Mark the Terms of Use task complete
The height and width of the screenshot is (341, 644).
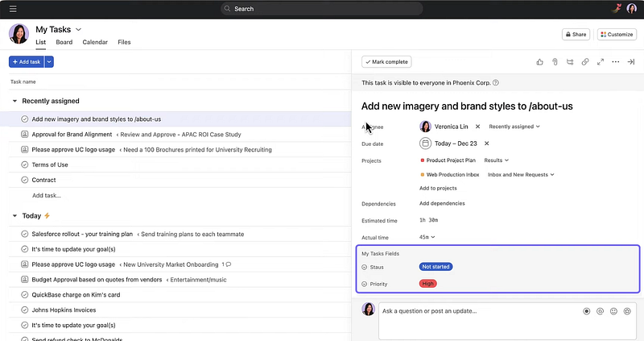(25, 164)
